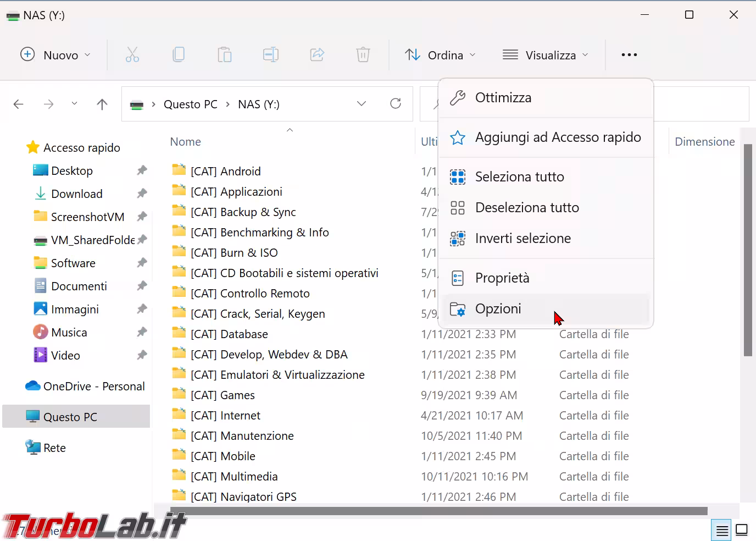Choose Seleziona tutto in the menu
This screenshot has height=541, width=756.
tap(519, 177)
